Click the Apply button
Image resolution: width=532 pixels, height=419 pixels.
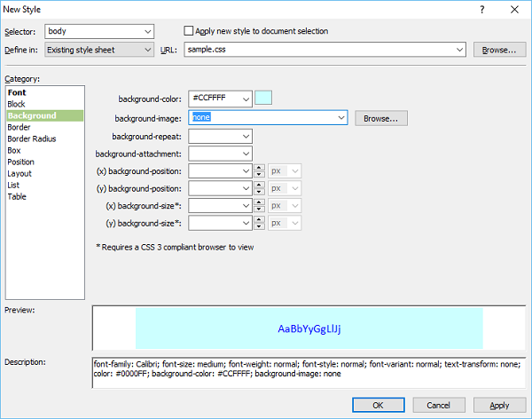click(x=498, y=405)
